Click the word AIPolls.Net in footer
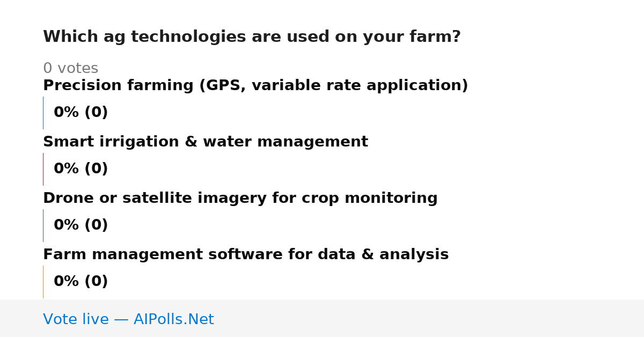644x337 pixels. tap(173, 319)
